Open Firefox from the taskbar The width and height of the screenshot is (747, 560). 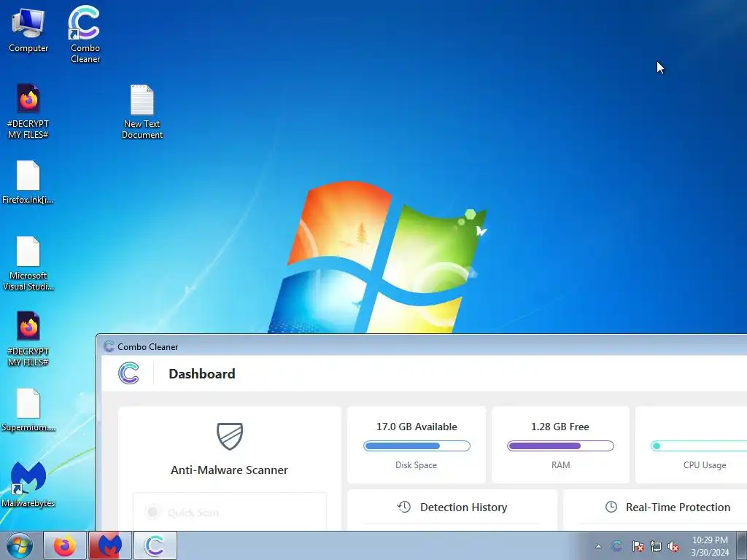point(65,545)
